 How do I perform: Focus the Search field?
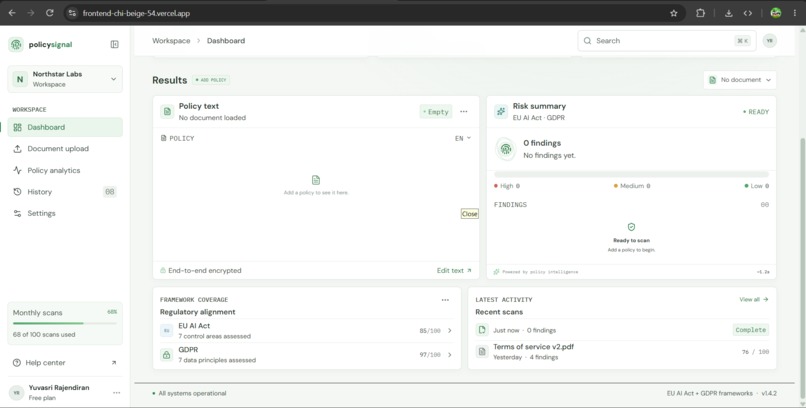pos(667,41)
